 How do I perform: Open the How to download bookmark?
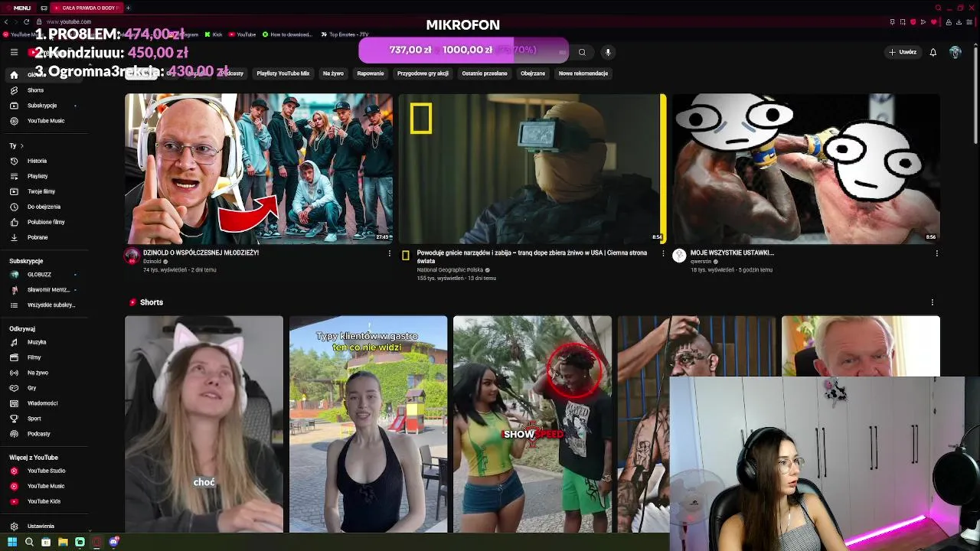pyautogui.click(x=287, y=34)
